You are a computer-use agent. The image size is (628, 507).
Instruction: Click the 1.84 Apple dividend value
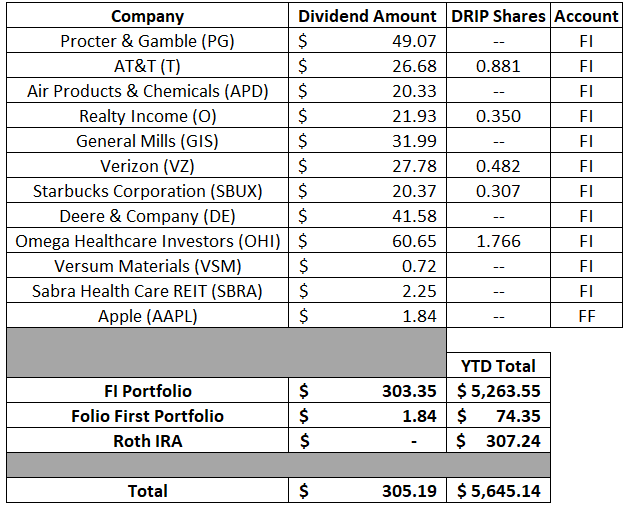pos(367,316)
